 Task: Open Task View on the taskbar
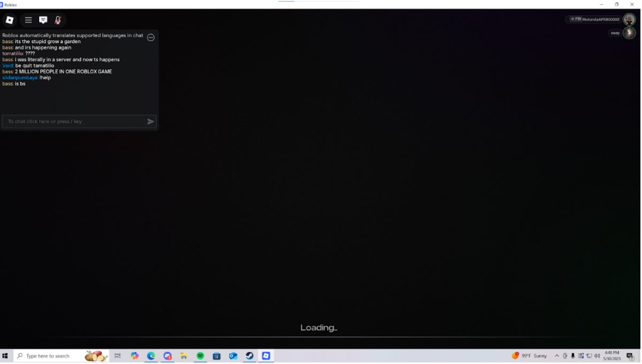pos(118,356)
